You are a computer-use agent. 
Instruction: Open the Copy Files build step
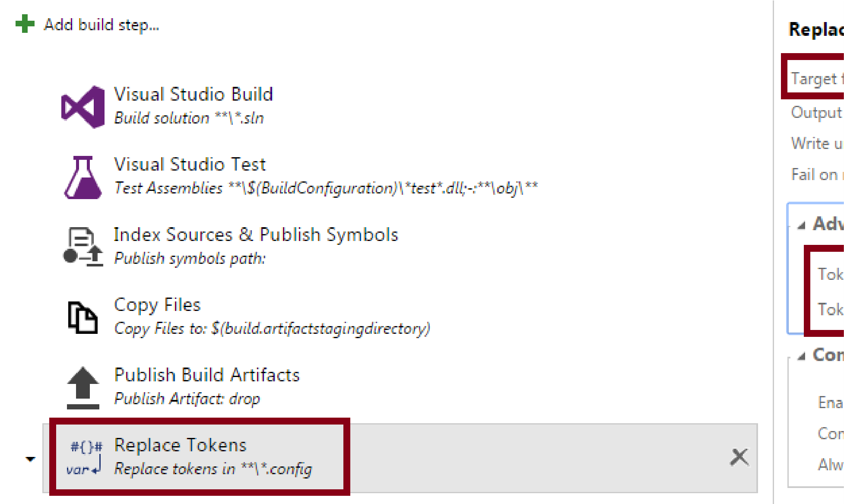272,317
